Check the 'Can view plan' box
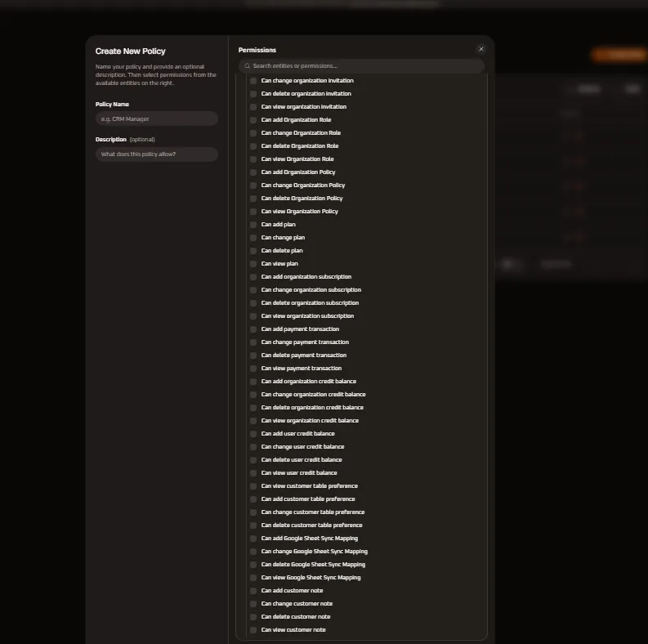The width and height of the screenshot is (648, 644). [x=253, y=264]
